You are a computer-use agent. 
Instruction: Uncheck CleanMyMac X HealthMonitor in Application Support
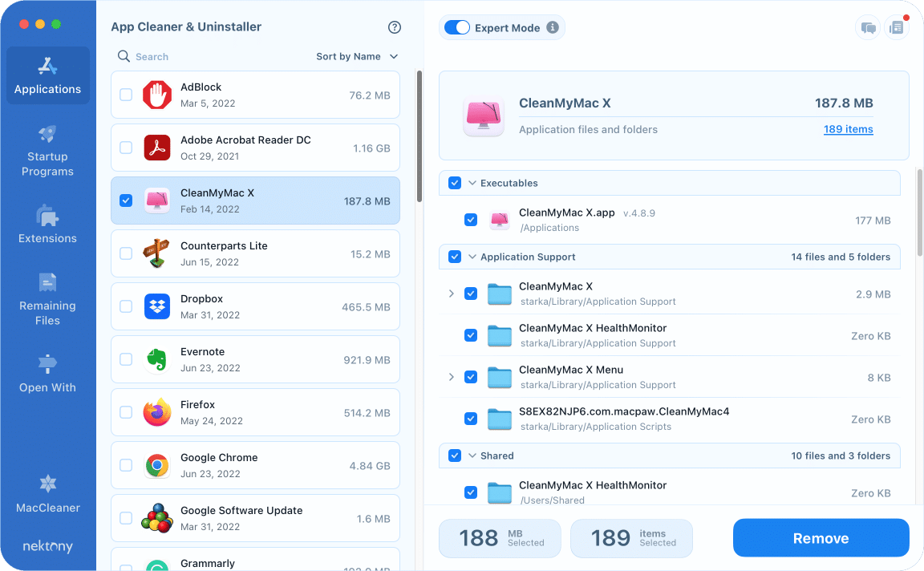point(471,335)
